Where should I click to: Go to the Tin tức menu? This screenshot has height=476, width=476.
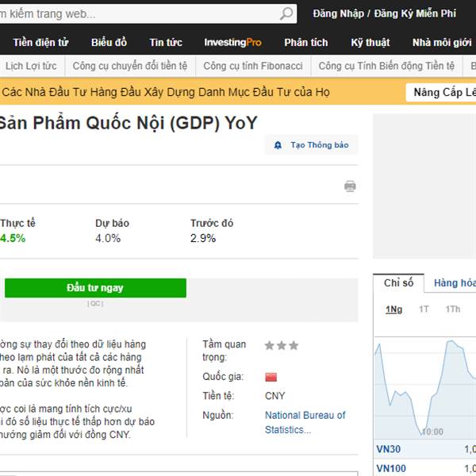click(x=165, y=42)
